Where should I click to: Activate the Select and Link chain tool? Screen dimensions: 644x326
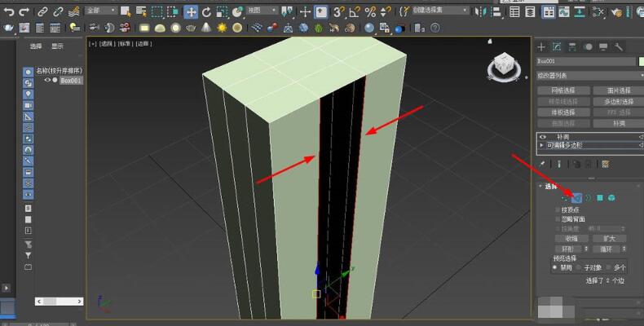click(x=42, y=12)
